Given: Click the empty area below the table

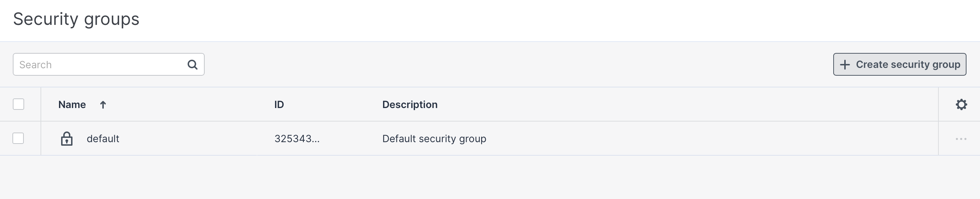Looking at the screenshot, I should 490,177.
